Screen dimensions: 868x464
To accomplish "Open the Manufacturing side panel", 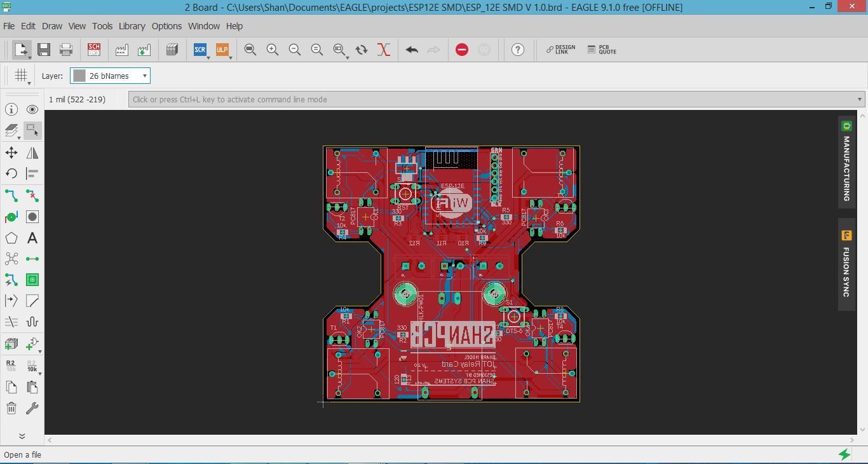I will click(846, 161).
